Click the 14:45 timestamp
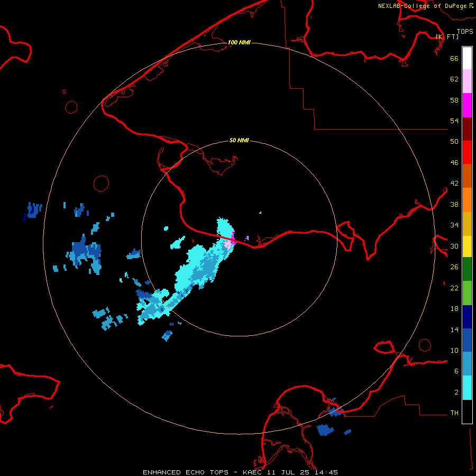The image size is (476, 476). coord(326,472)
